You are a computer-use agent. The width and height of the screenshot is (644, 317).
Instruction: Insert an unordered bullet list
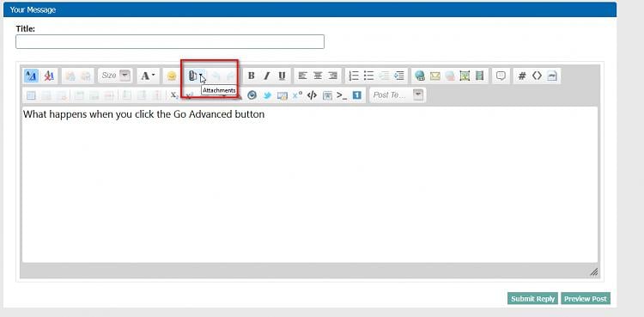369,76
